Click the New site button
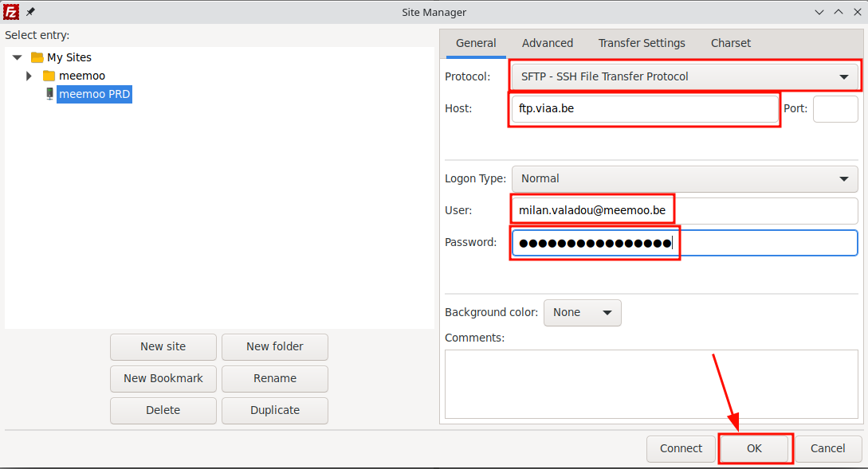 pyautogui.click(x=163, y=346)
